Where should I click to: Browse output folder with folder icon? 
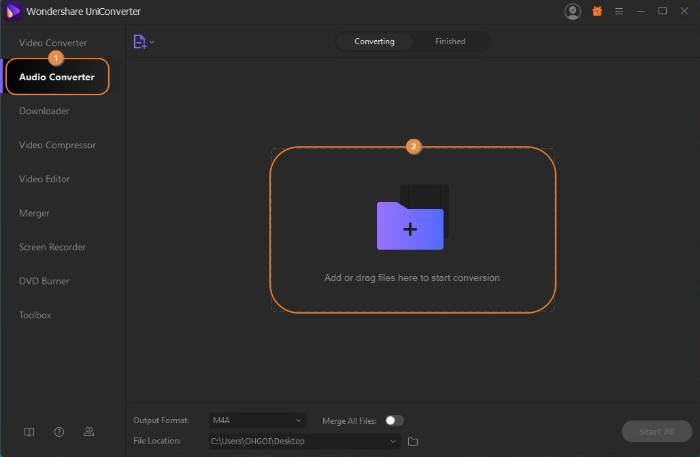(x=413, y=441)
